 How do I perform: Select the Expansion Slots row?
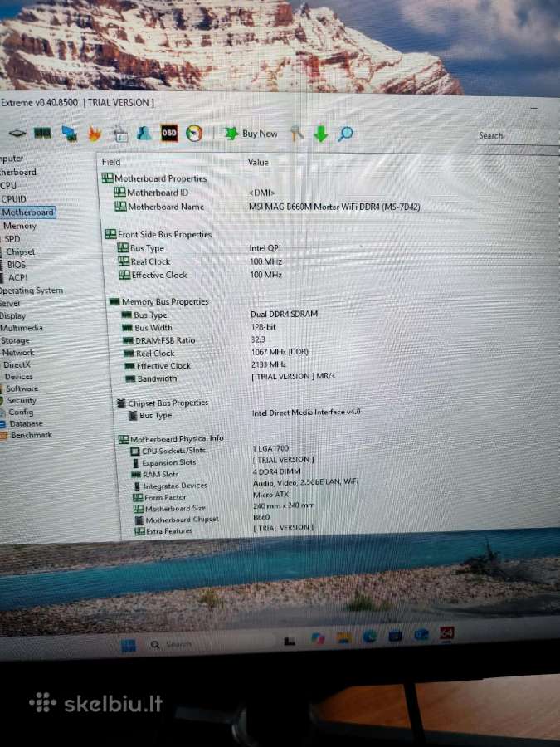(164, 462)
